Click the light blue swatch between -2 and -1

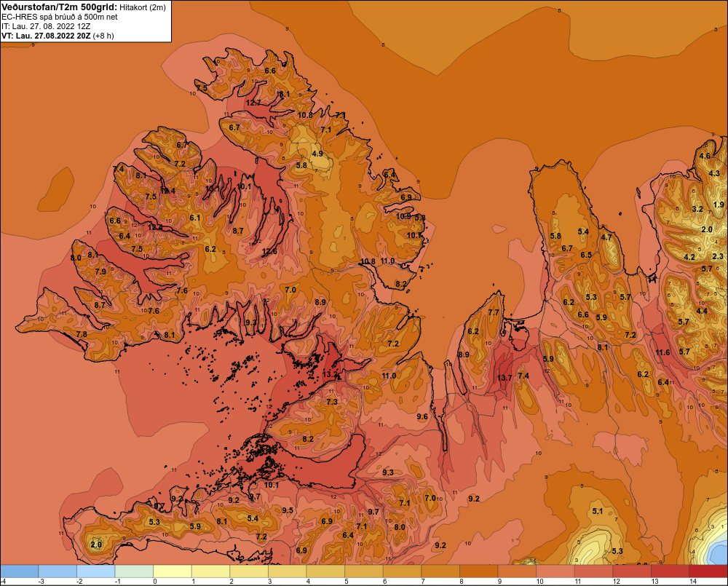pos(96,571)
